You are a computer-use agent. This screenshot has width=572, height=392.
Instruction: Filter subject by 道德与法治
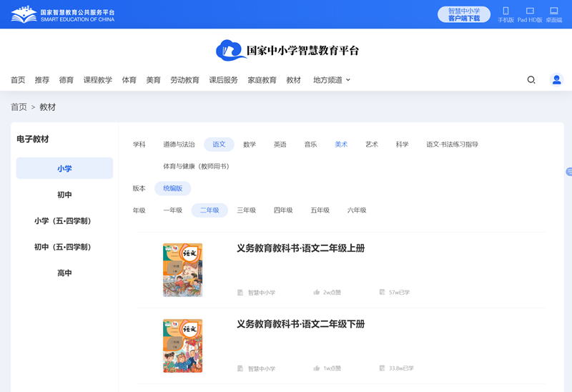coord(179,144)
